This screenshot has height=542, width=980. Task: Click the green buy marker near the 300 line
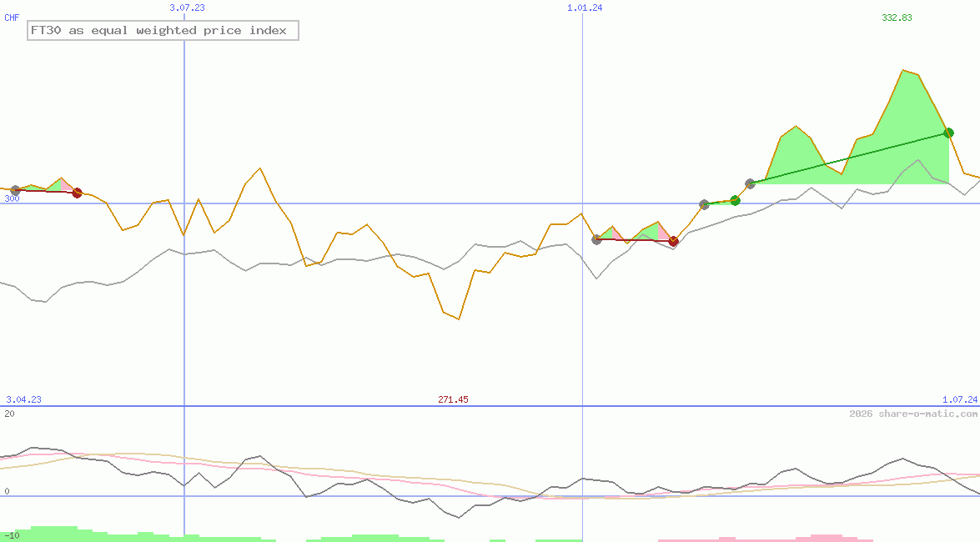click(735, 200)
